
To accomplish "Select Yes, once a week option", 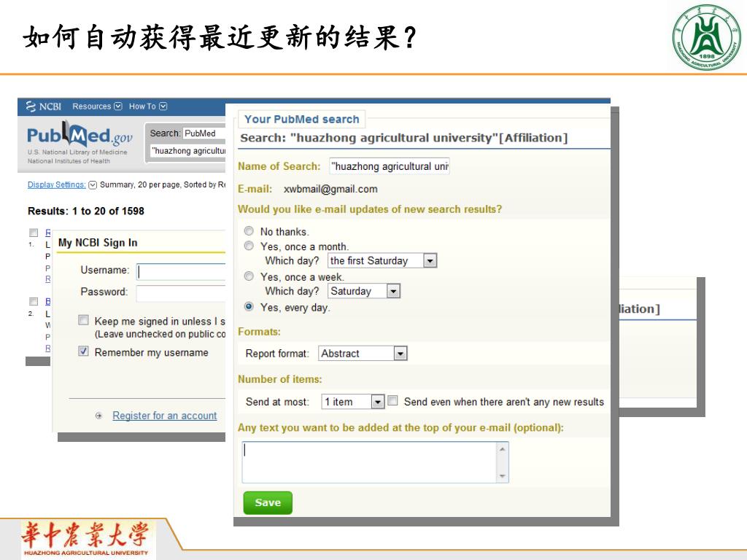I will 249,276.
